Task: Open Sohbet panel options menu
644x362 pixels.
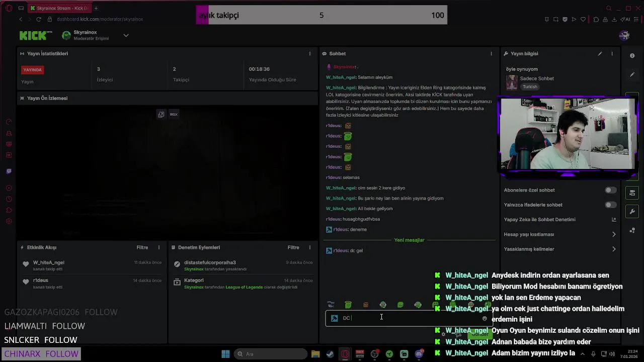Action: (492, 53)
